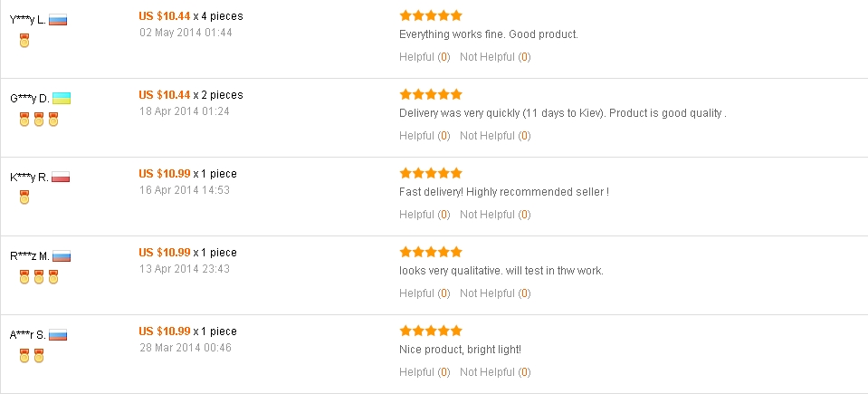868x394 pixels.
Task: Click the US $10.44 x 4 pieces price
Action: 190,16
